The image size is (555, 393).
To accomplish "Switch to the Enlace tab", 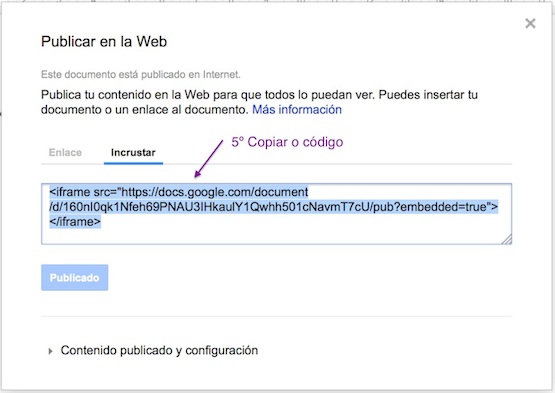I will pyautogui.click(x=65, y=152).
